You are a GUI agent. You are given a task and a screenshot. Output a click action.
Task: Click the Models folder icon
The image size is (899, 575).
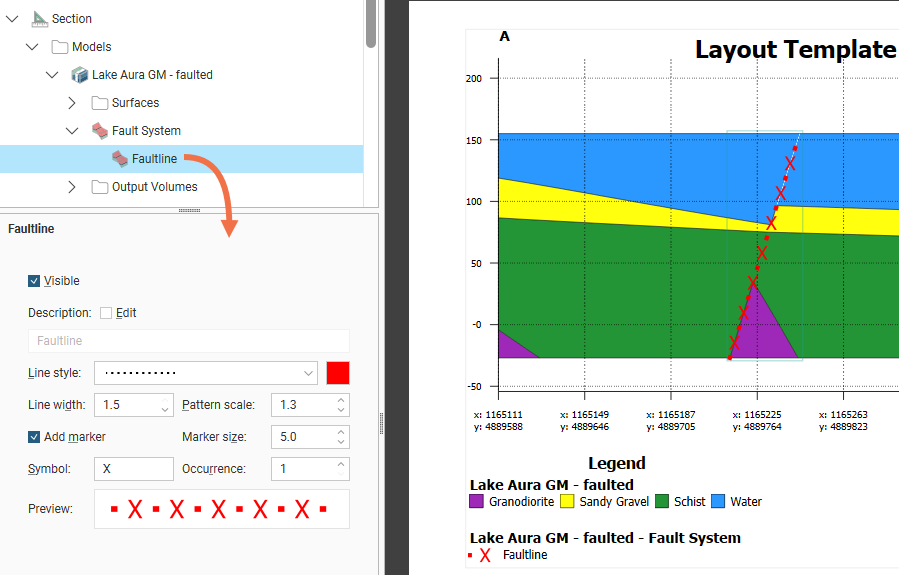pyautogui.click(x=60, y=47)
